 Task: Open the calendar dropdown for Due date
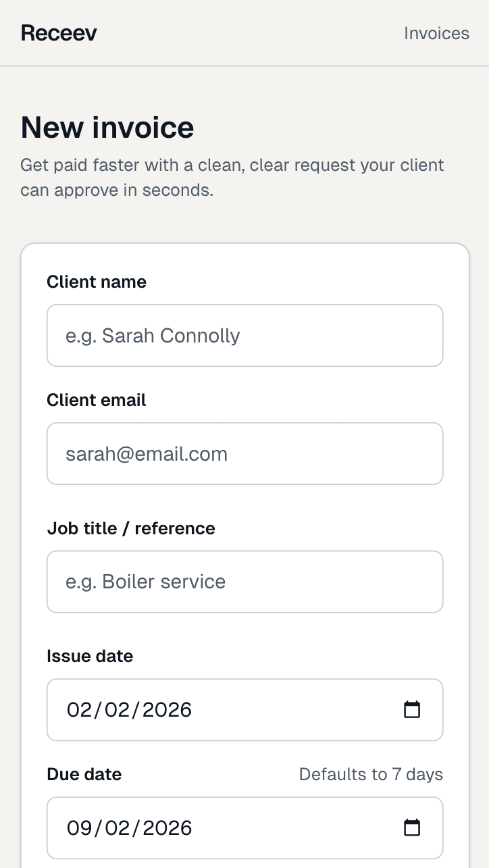coord(413,827)
